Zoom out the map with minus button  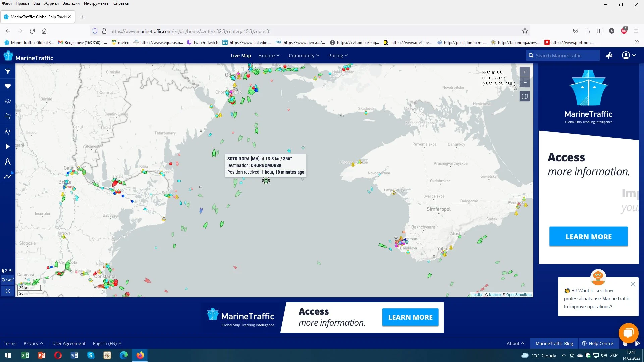[x=525, y=82]
